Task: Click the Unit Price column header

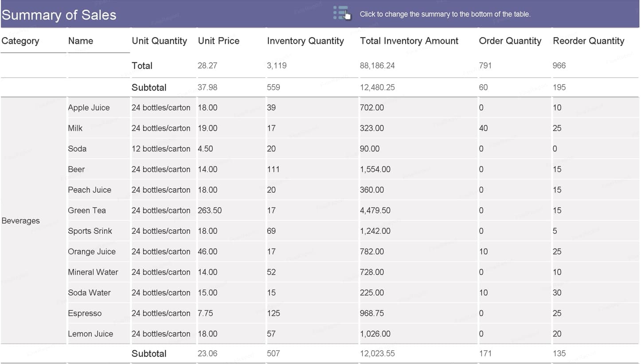Action: click(219, 41)
